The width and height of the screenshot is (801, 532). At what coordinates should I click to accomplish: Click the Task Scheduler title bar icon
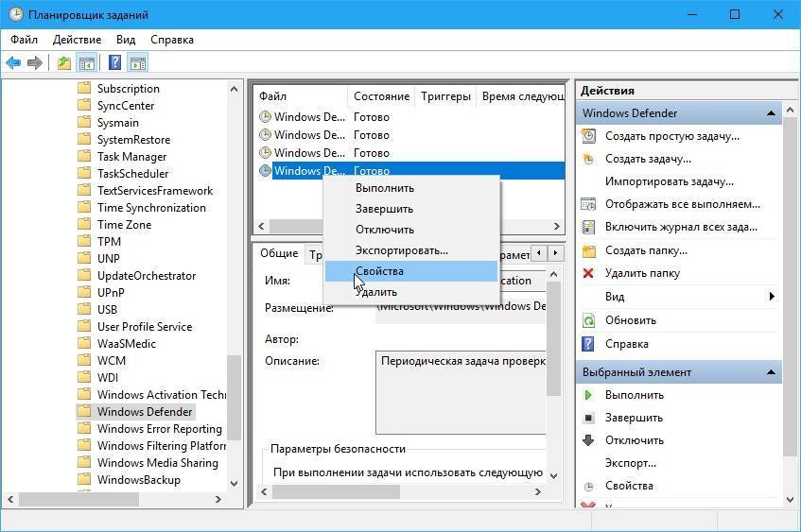(x=16, y=14)
